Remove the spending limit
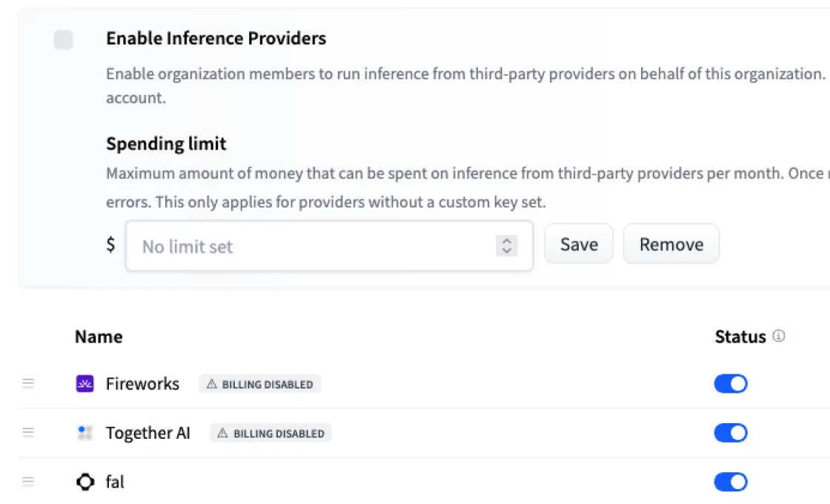The image size is (830, 504). 671,244
